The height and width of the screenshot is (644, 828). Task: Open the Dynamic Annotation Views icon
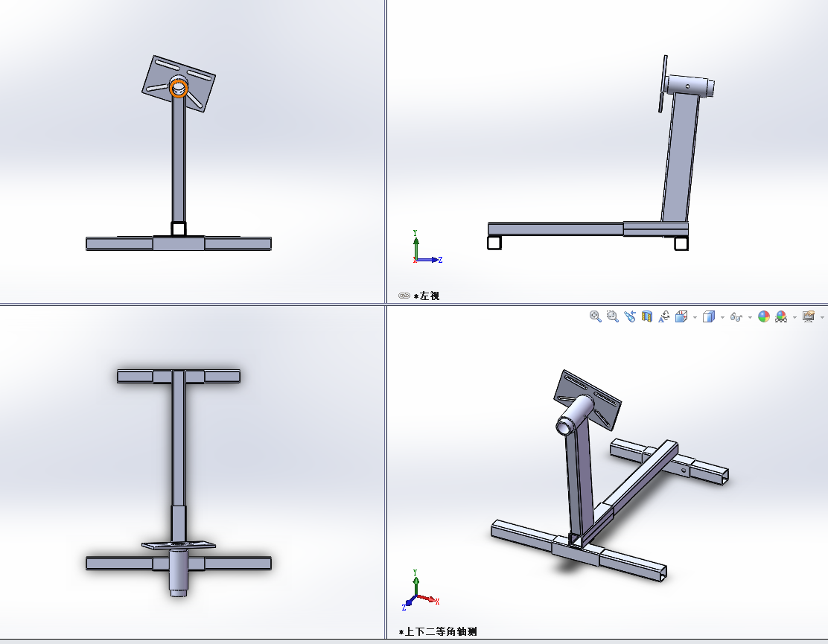click(663, 316)
